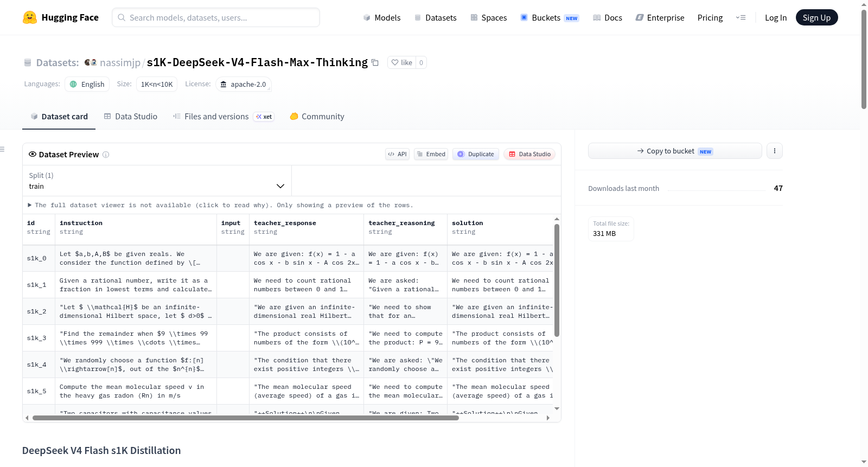Click the page vertical scrollbar

(x=864, y=60)
